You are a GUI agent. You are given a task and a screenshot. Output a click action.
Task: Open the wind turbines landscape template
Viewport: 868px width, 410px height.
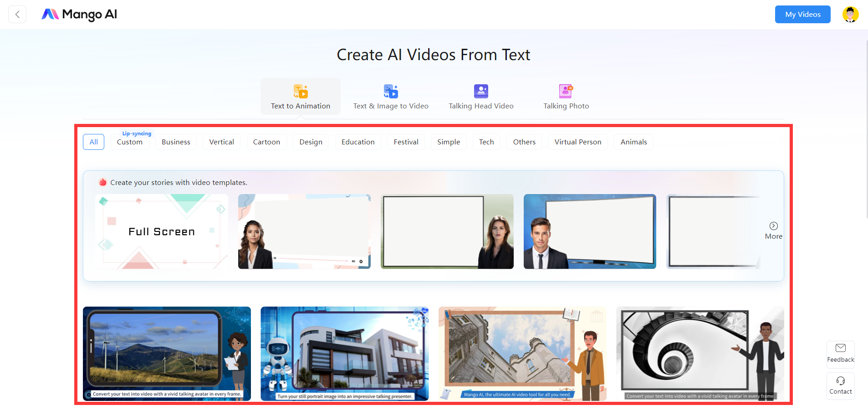pos(167,354)
